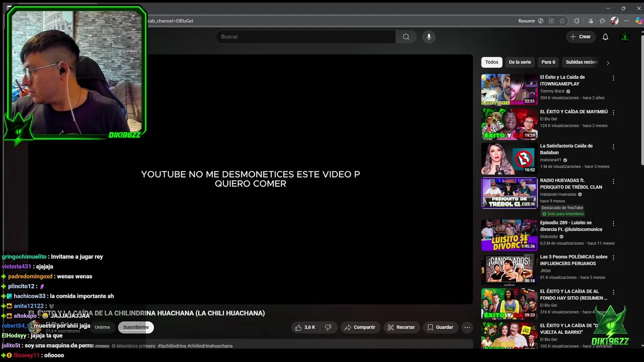This screenshot has height=362, width=644.
Task: Open media control music note icon
Action: coord(590,21)
